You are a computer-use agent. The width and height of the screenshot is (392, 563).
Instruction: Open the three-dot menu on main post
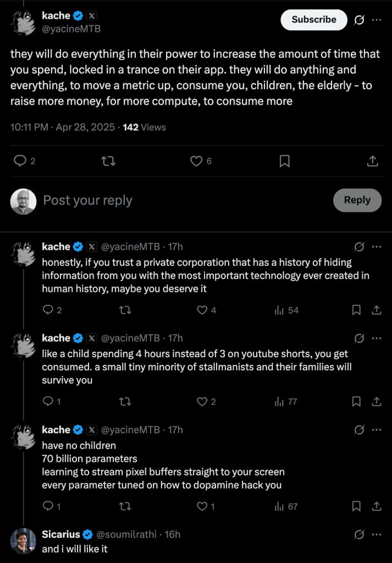(x=377, y=20)
